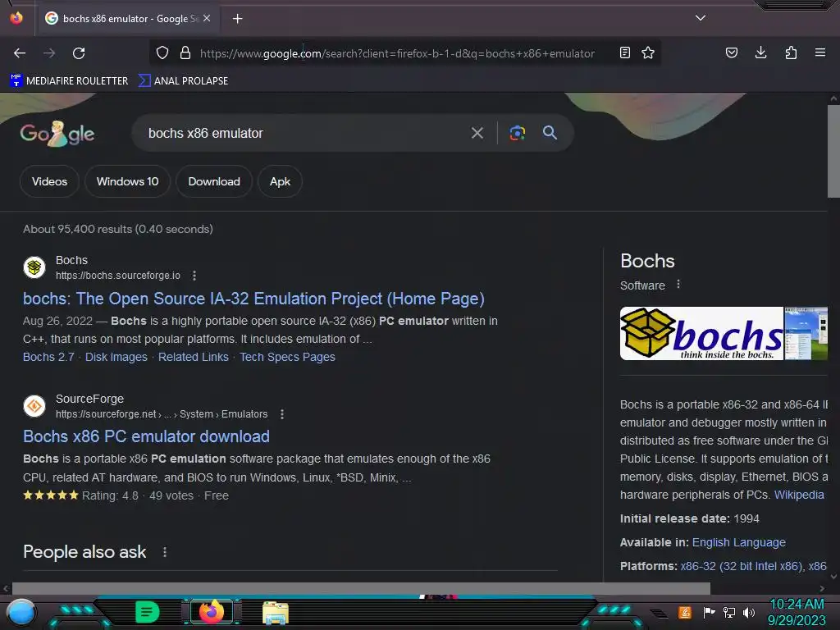Open the taskbar clock showing 10:24 AM
This screenshot has width=840, height=630.
(797, 612)
